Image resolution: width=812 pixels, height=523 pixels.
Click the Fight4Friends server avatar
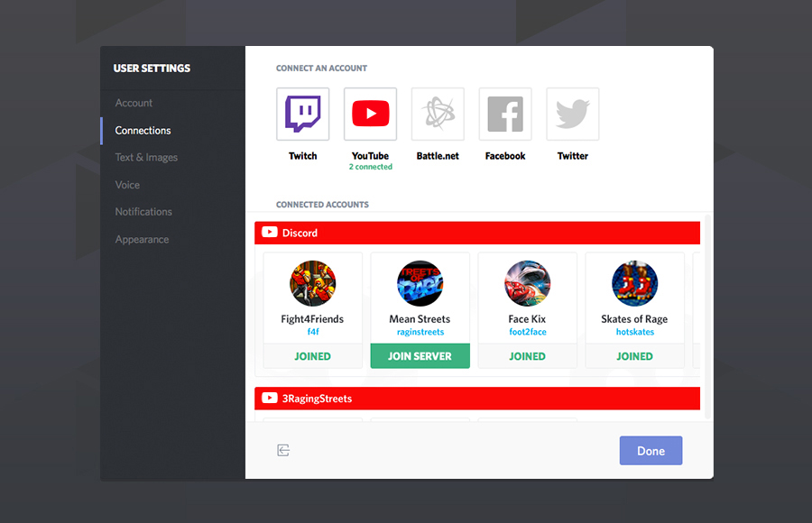(x=312, y=284)
